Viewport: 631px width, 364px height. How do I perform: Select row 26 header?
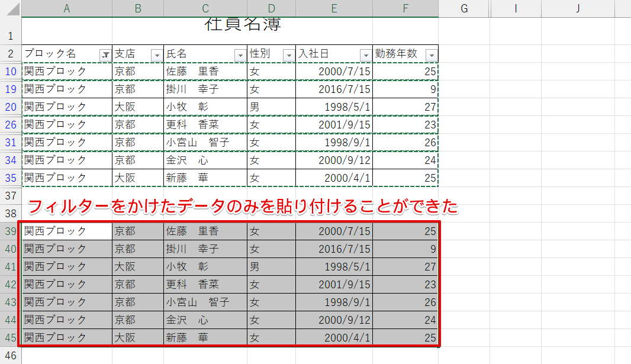[x=11, y=124]
